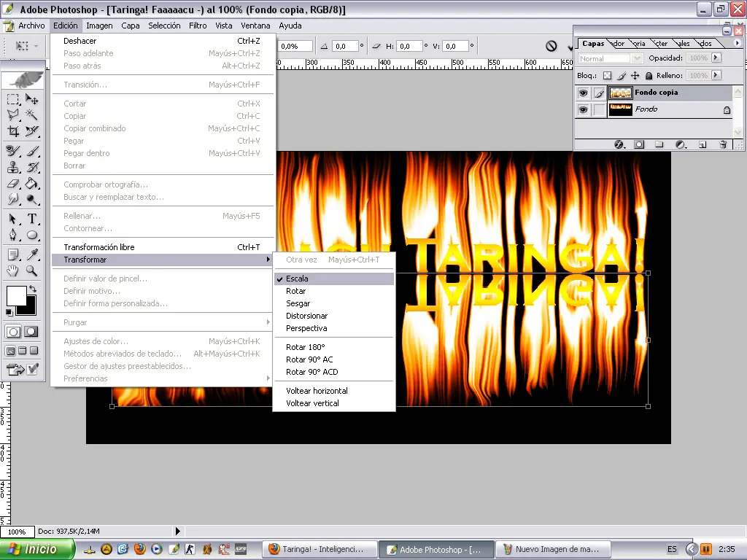Select the Hand tool
The height and width of the screenshot is (560, 747).
[13, 271]
